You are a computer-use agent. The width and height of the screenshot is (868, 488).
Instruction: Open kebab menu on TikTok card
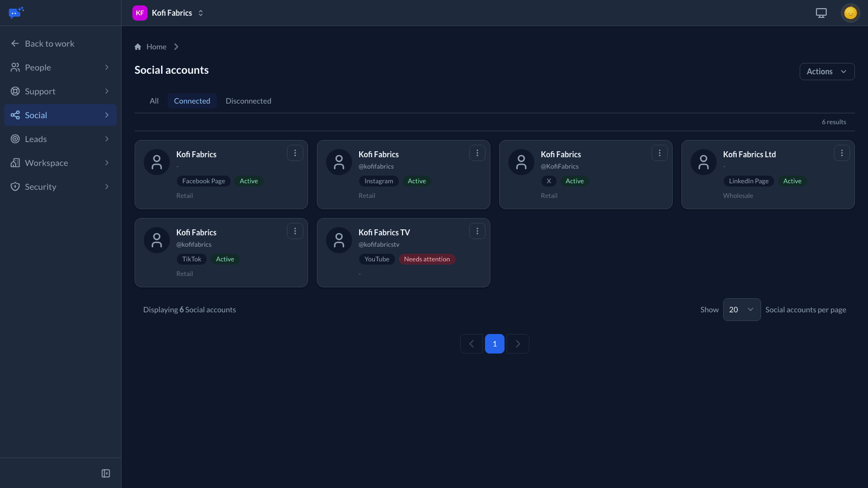[x=295, y=232]
